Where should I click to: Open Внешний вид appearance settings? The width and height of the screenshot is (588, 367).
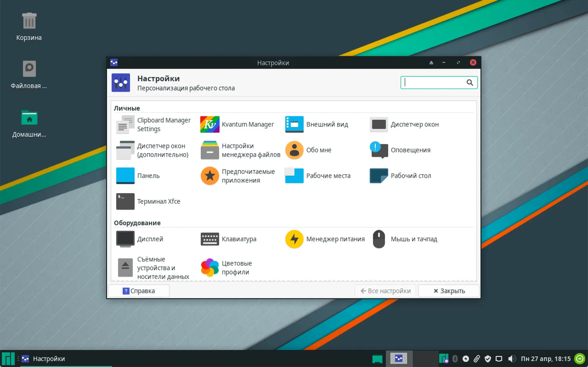[x=317, y=125]
